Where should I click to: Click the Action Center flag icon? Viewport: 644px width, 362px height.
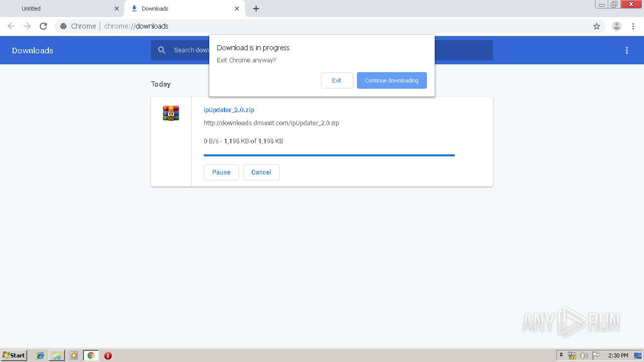[x=596, y=355]
